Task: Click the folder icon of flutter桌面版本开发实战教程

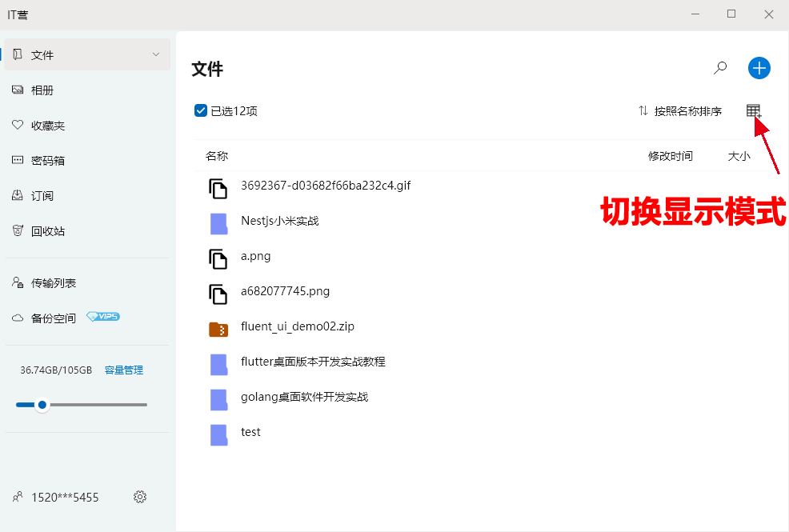Action: coord(219,365)
